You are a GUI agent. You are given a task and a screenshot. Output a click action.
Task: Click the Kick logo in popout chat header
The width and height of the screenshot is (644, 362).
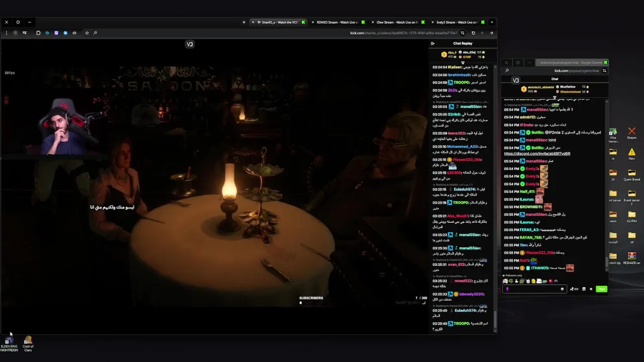pyautogui.click(x=516, y=80)
